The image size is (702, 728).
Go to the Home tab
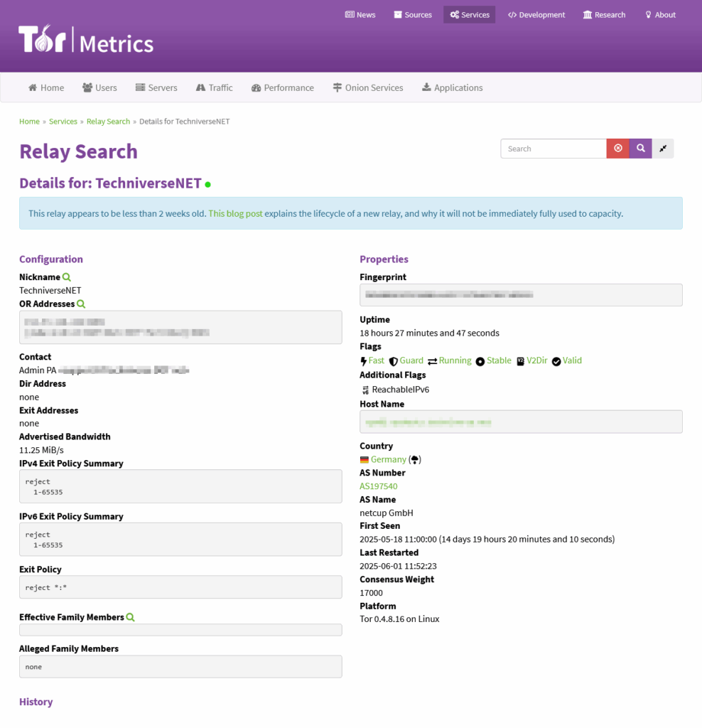pyautogui.click(x=46, y=87)
